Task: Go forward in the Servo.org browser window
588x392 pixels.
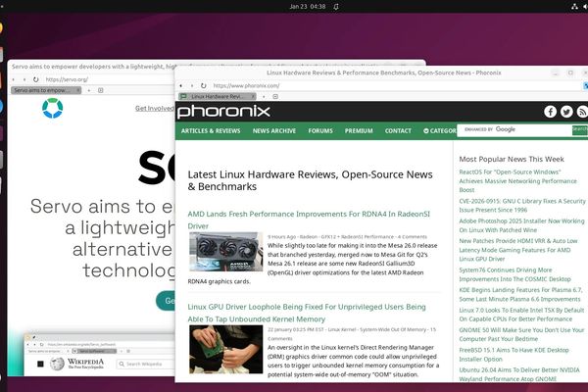Action: click(x=24, y=79)
